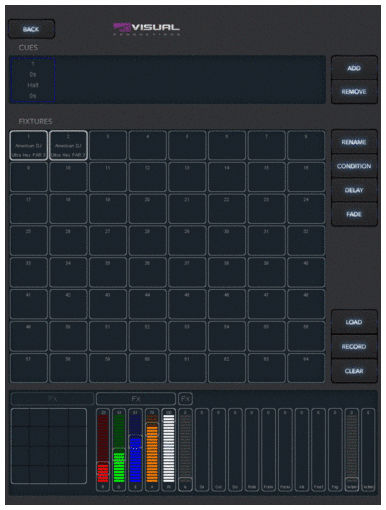This screenshot has width=386, height=510.
Task: Open the CONDITION setting
Action: coord(354,166)
